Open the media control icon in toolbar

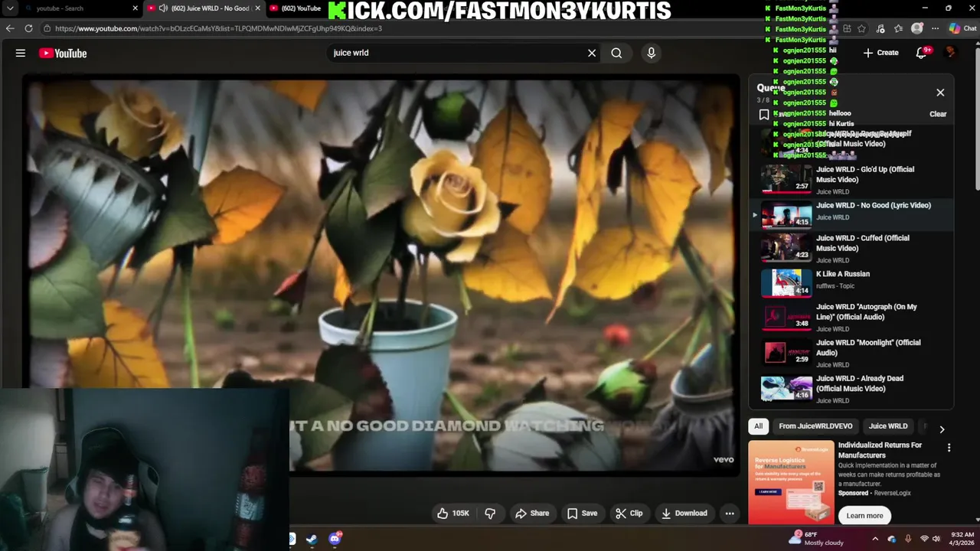[x=880, y=28]
